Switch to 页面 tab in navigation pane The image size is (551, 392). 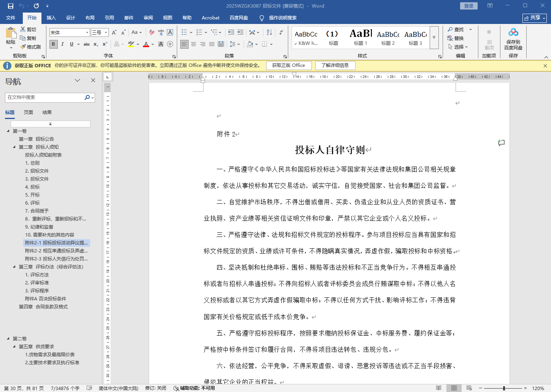coord(29,112)
